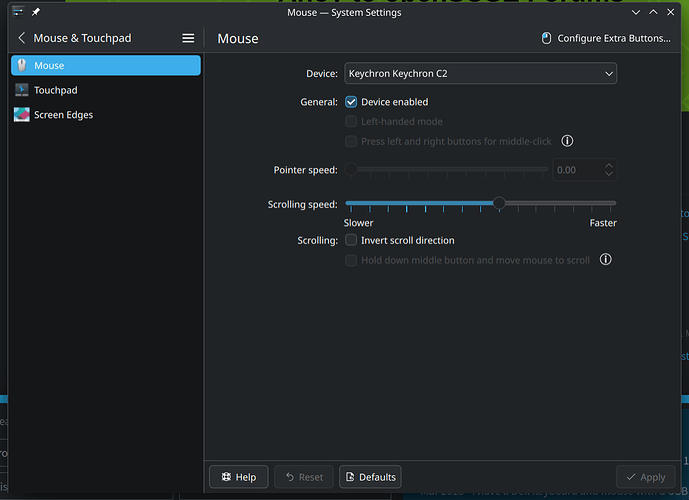Close the System Settings window
This screenshot has width=689, height=500.
(671, 12)
